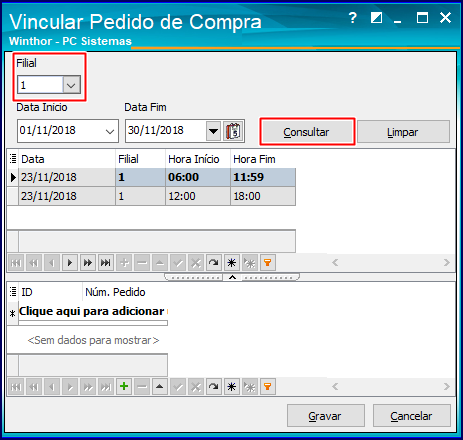Viewport: 463px width, 440px height.
Task: Click the contrast theme icon in title bar
Action: pyautogui.click(x=376, y=17)
